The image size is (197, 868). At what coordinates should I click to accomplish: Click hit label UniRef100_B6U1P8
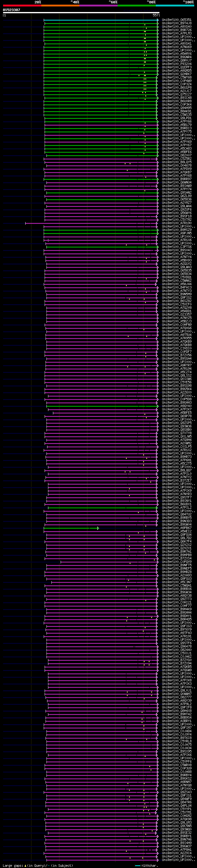177,88
